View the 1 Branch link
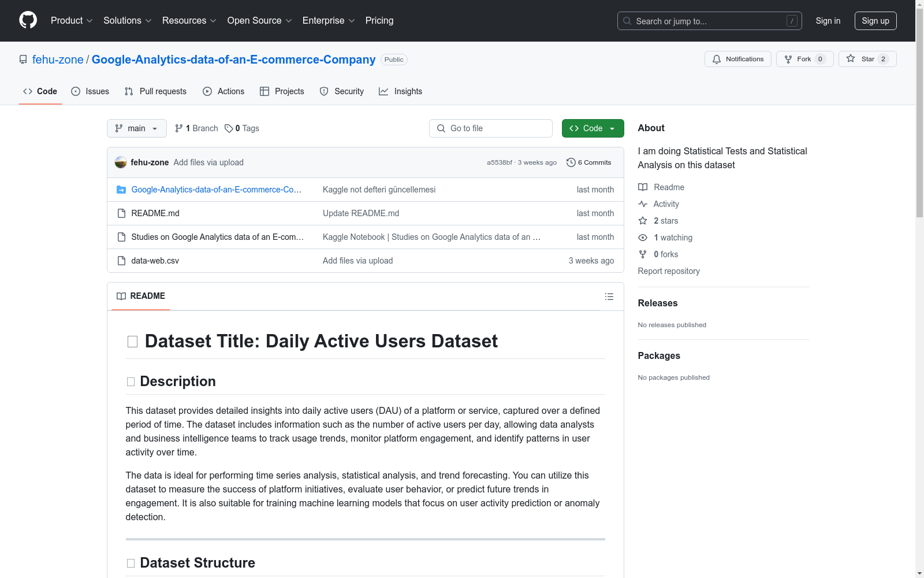This screenshot has height=578, width=924. click(196, 128)
